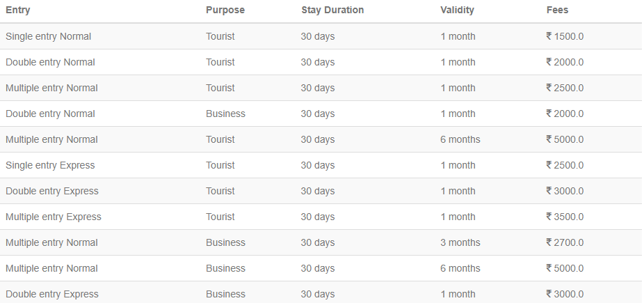Screen dimensions: 644x303
Task: Click ₹ 5000.0 fee in Tourist row
Action: coord(565,139)
